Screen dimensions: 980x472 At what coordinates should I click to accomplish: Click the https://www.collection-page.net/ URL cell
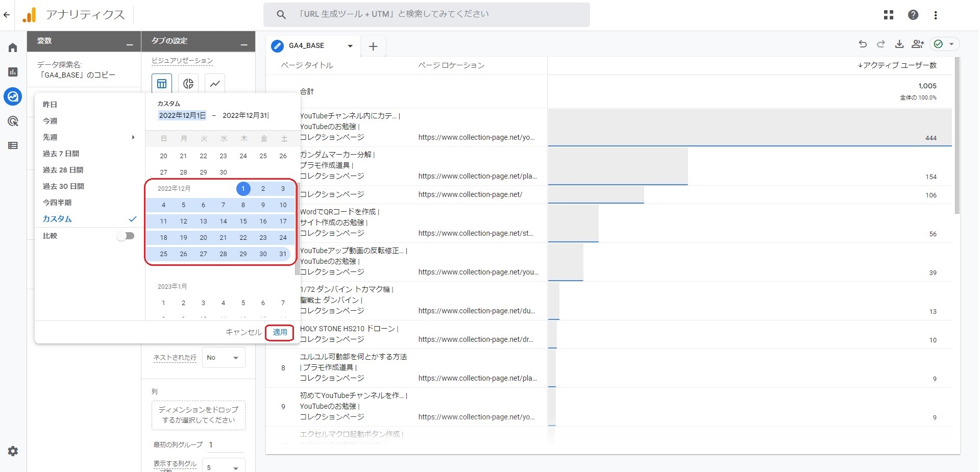(x=470, y=194)
